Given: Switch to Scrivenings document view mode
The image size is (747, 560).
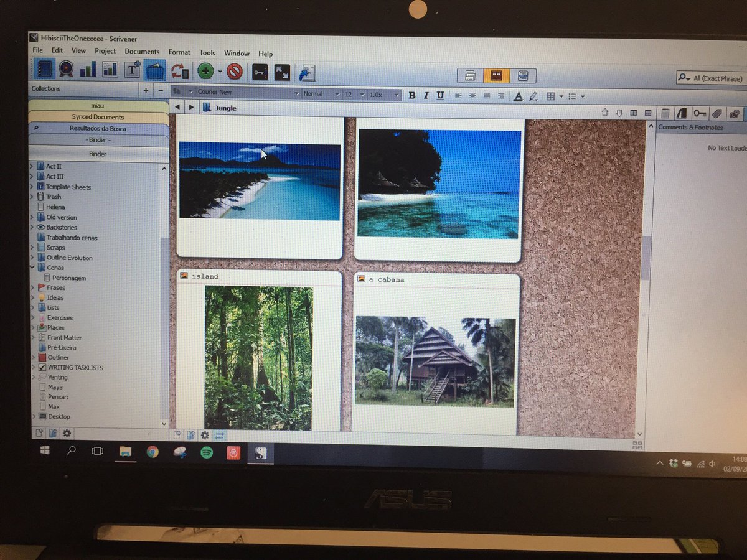Looking at the screenshot, I should pyautogui.click(x=471, y=76).
